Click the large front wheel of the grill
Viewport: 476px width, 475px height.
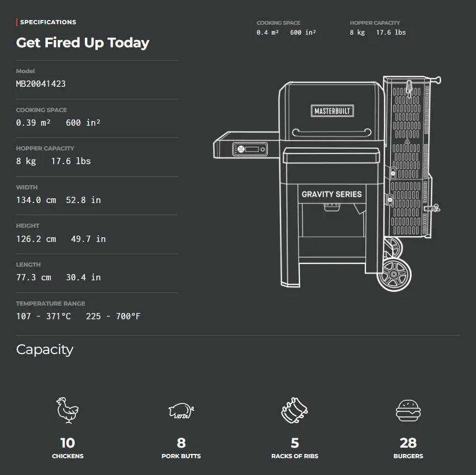[394, 275]
